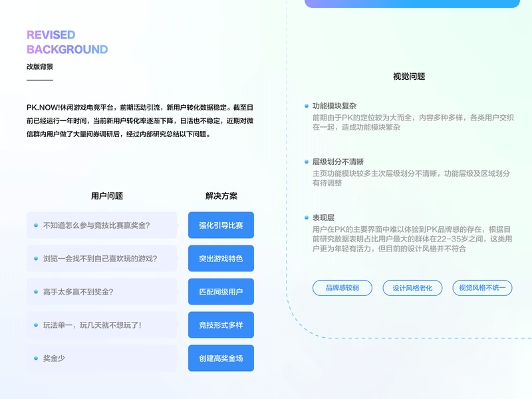Screen dimensions: 532x399
Task: Click the row 玩法单一，玩几天就不想玩了!
Action: coord(102,325)
